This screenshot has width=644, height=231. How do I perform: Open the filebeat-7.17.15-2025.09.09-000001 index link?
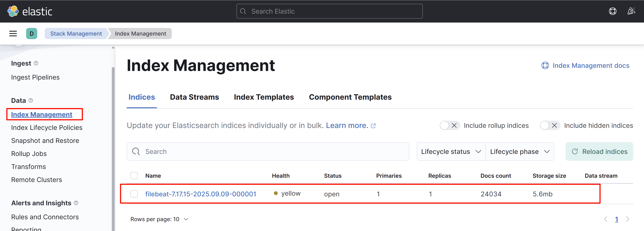tap(201, 194)
